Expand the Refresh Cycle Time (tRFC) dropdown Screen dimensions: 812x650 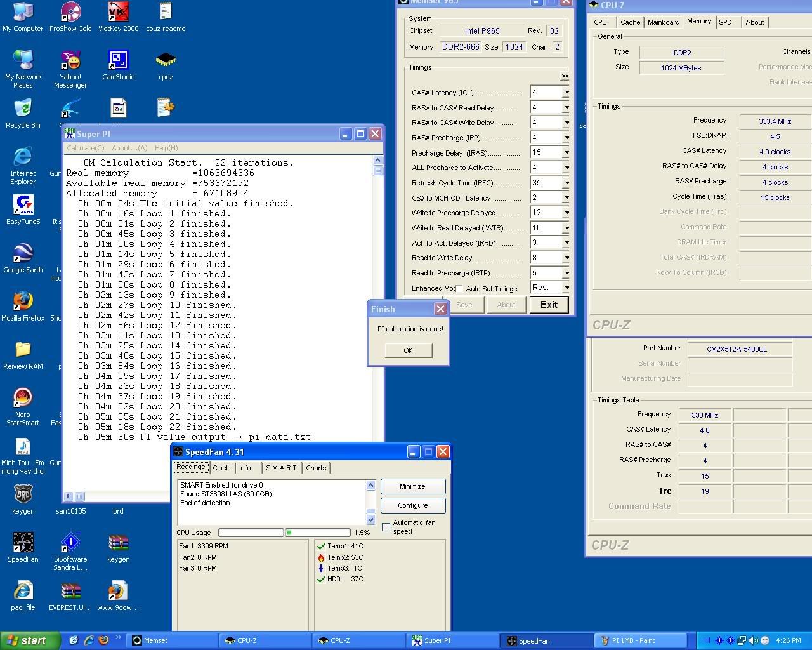(x=566, y=183)
